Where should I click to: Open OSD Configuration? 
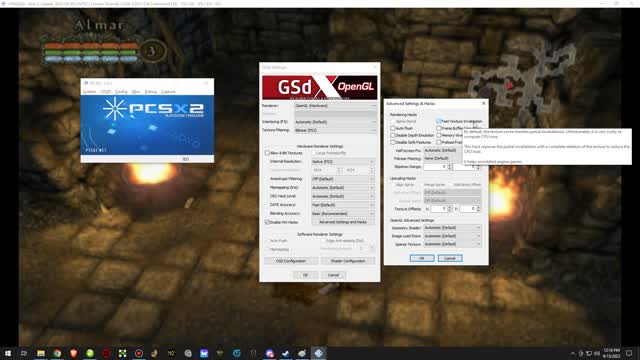(x=291, y=261)
